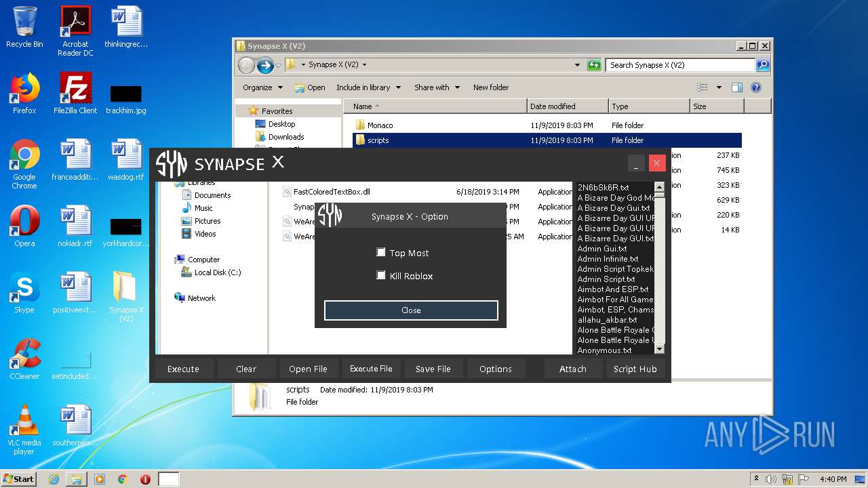Focus Explorer search Synapse X field
The width and height of the screenshot is (868, 488).
[680, 65]
